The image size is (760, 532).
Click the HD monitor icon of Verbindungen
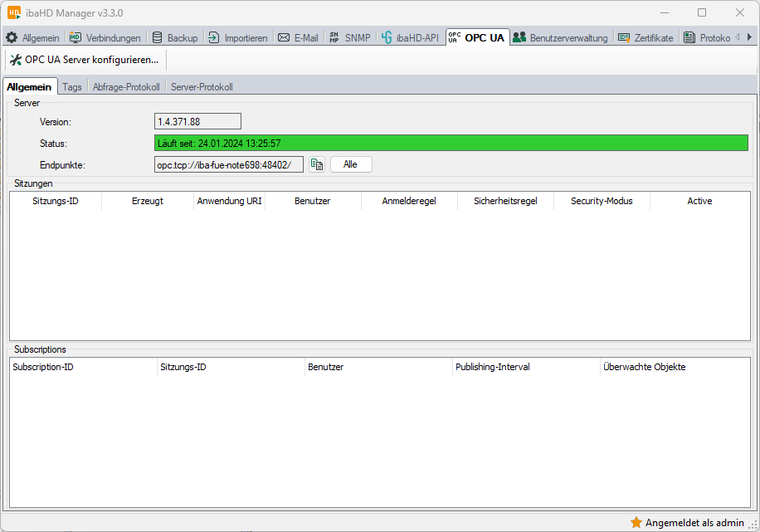(76, 37)
